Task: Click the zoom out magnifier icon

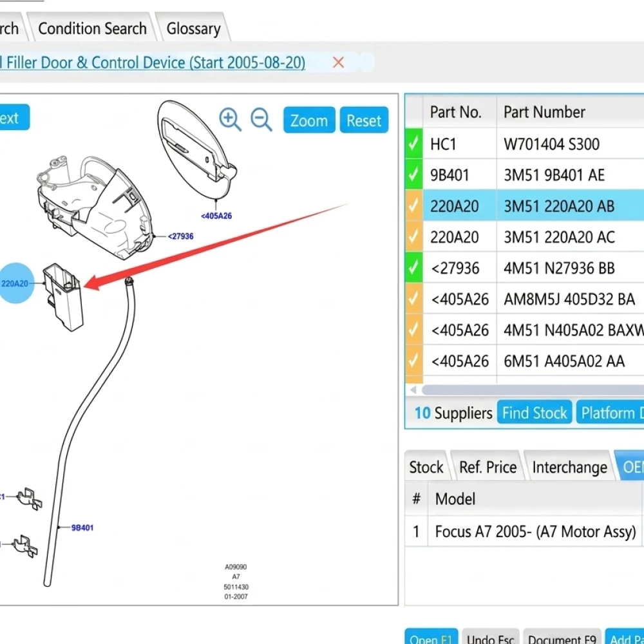Action: (x=261, y=120)
